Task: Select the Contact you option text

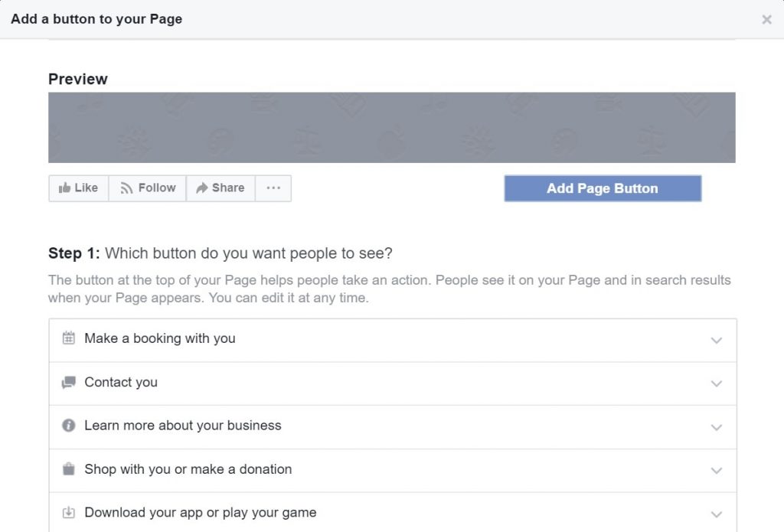Action: [x=121, y=382]
